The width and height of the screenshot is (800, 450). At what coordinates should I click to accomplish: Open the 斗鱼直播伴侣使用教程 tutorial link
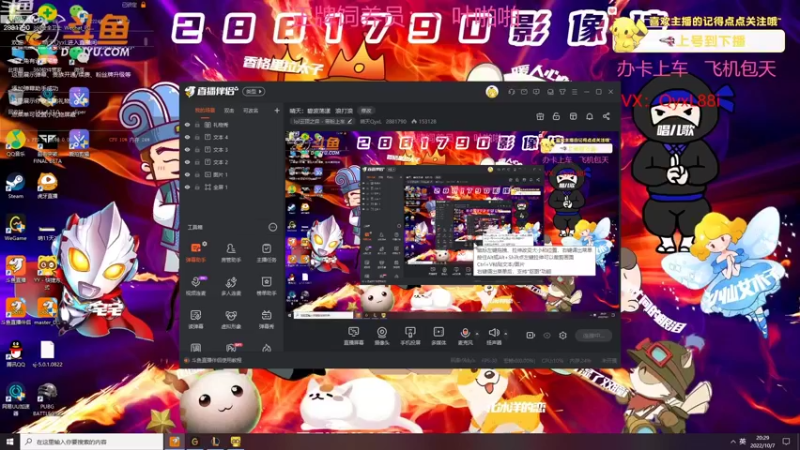point(216,360)
